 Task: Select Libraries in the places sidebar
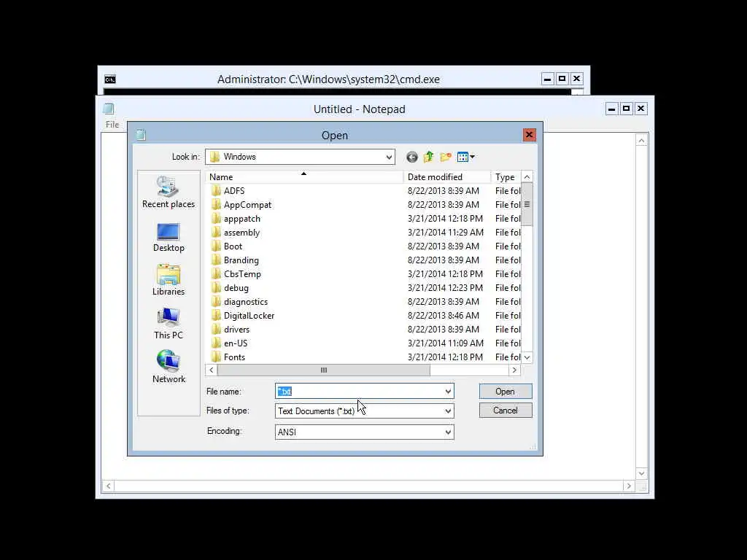(x=169, y=281)
